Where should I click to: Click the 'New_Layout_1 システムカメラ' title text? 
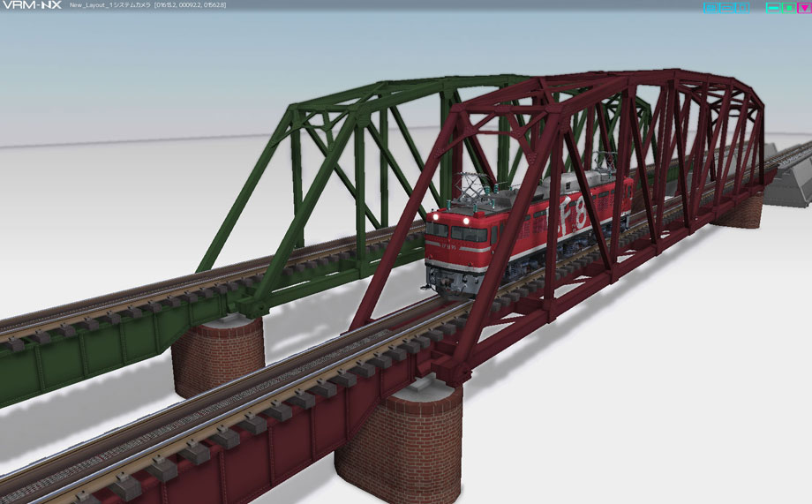tap(110, 5)
